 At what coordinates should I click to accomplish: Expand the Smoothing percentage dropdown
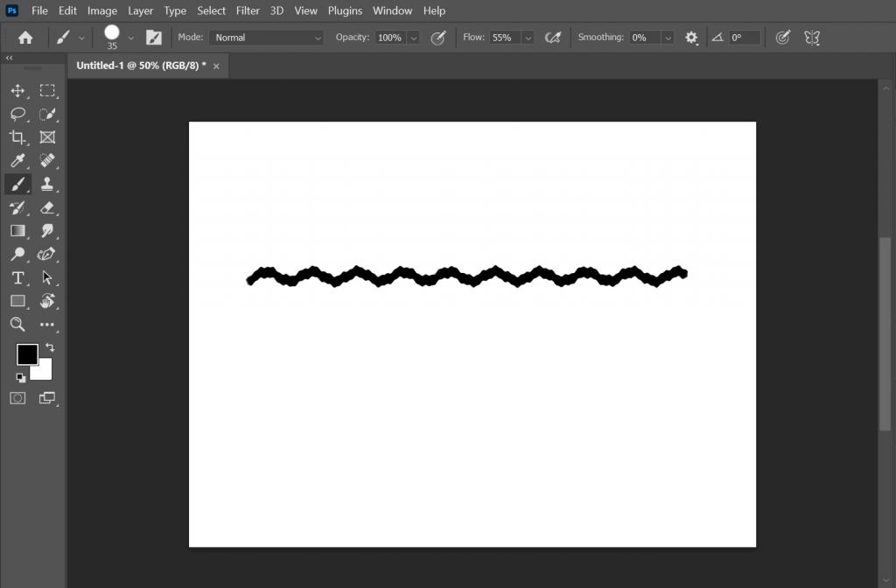(x=668, y=37)
